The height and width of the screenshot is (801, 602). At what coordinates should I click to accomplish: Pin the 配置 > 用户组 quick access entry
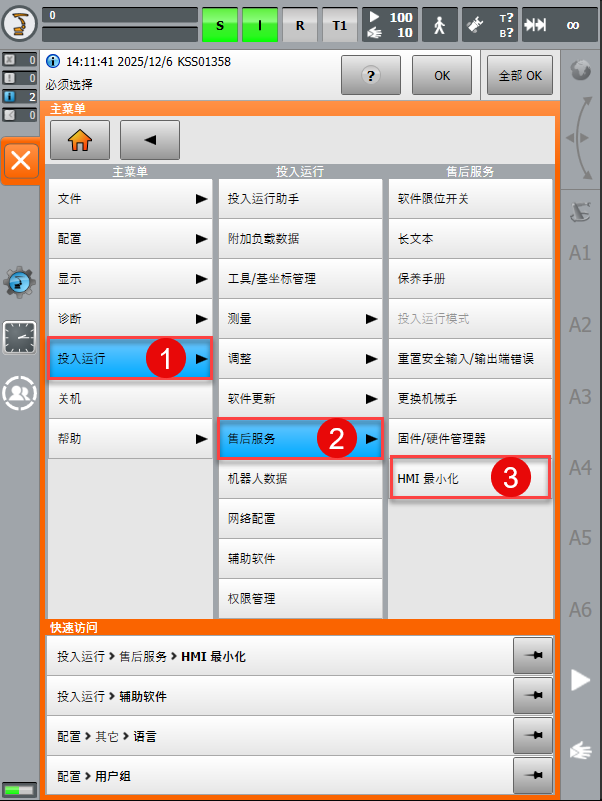click(531, 775)
